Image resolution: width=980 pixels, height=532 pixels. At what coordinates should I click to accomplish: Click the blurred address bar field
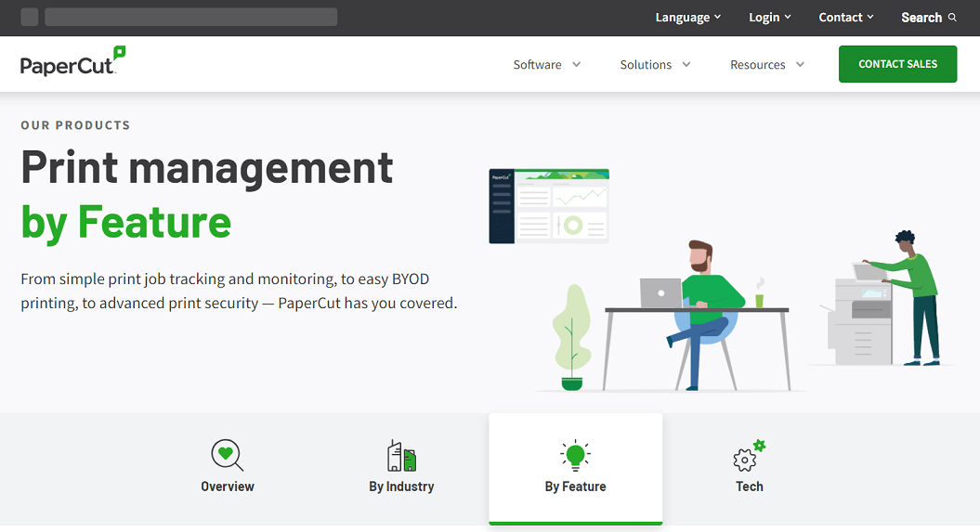click(x=190, y=17)
